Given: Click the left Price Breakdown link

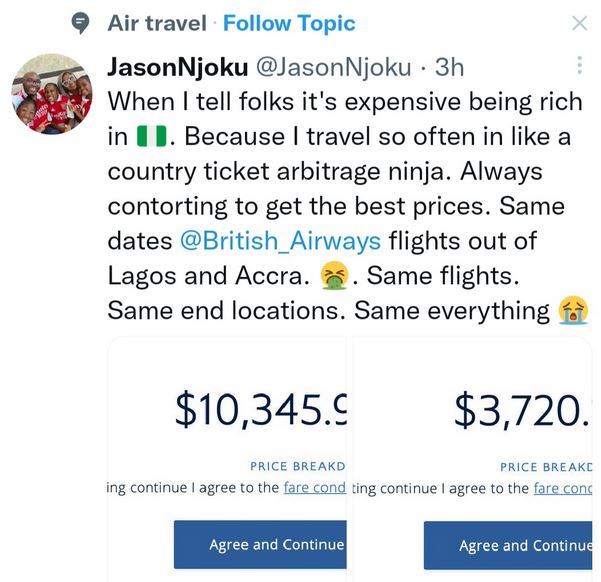Looking at the screenshot, I should (x=297, y=466).
